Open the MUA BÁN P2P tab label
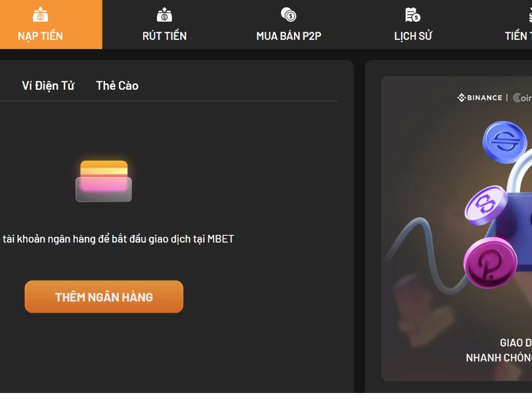The width and height of the screenshot is (532, 399). tap(289, 36)
